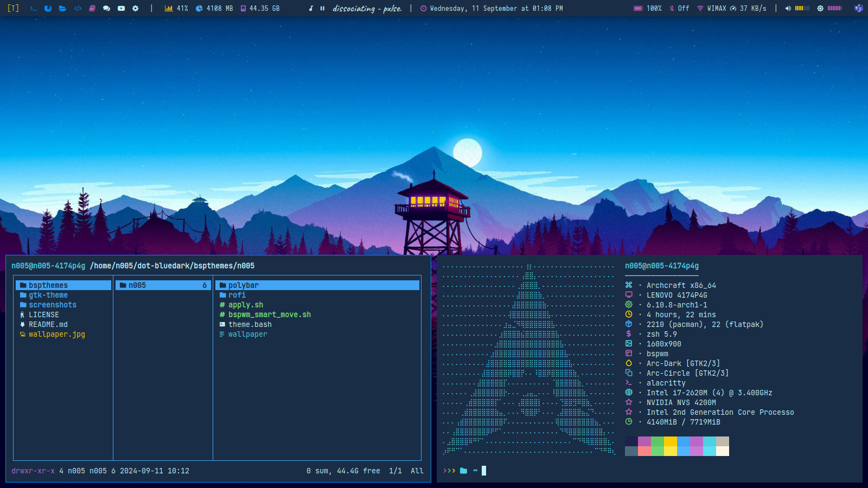Click the uptime clock icon beside 4 hours
This screenshot has width=868, height=488.
[x=629, y=314]
